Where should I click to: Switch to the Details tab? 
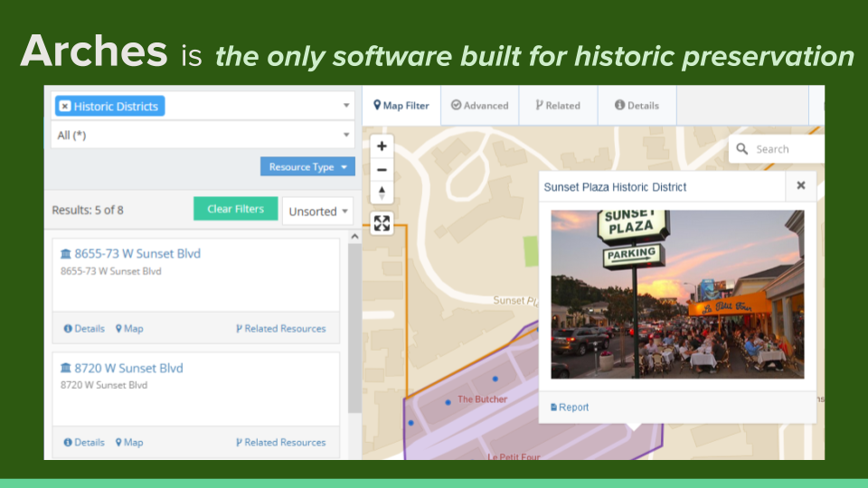pyautogui.click(x=637, y=105)
